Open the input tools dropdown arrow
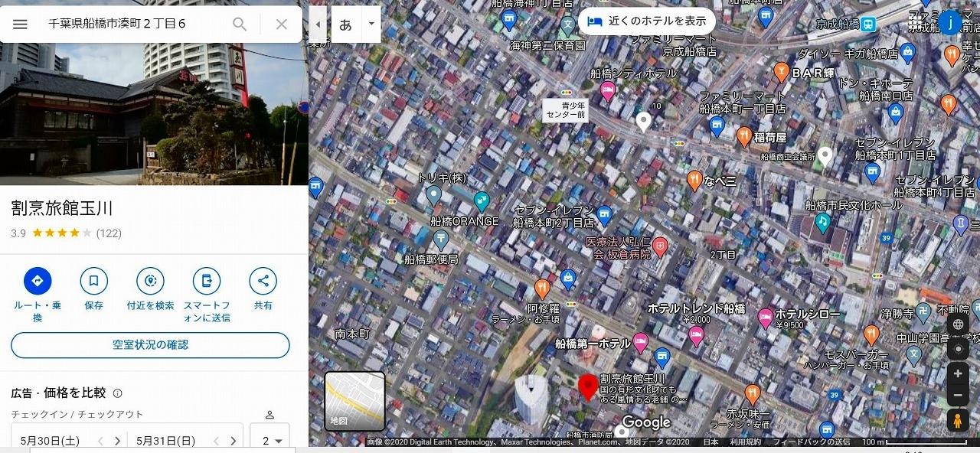 click(x=371, y=24)
